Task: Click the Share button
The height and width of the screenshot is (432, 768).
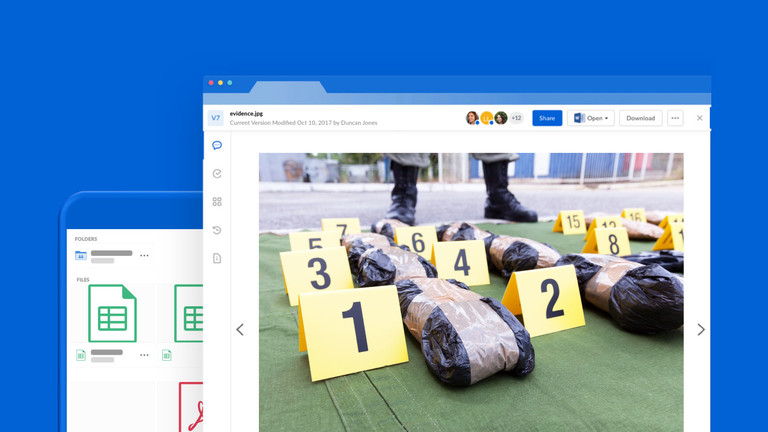Action: (547, 118)
